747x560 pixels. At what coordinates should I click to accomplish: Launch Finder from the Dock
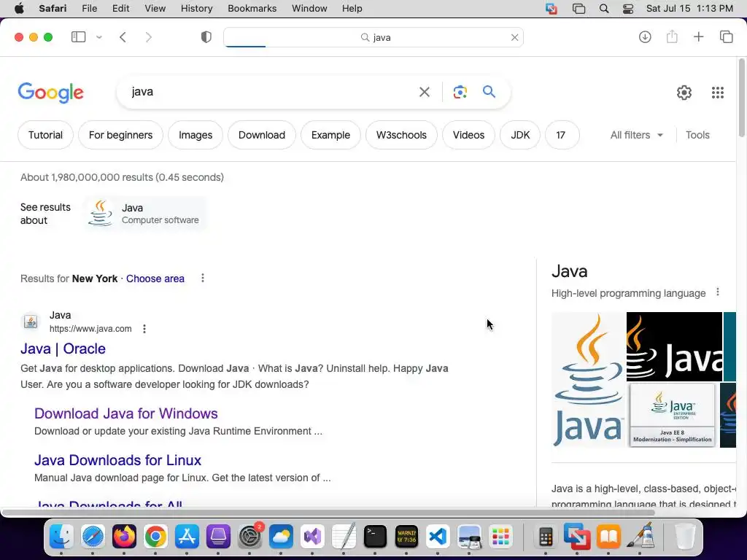point(61,537)
